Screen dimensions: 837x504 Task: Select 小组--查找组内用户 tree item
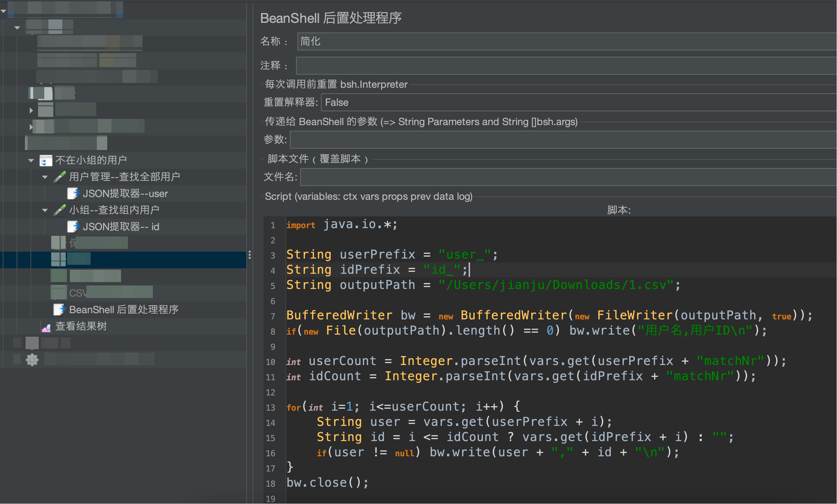(x=114, y=210)
